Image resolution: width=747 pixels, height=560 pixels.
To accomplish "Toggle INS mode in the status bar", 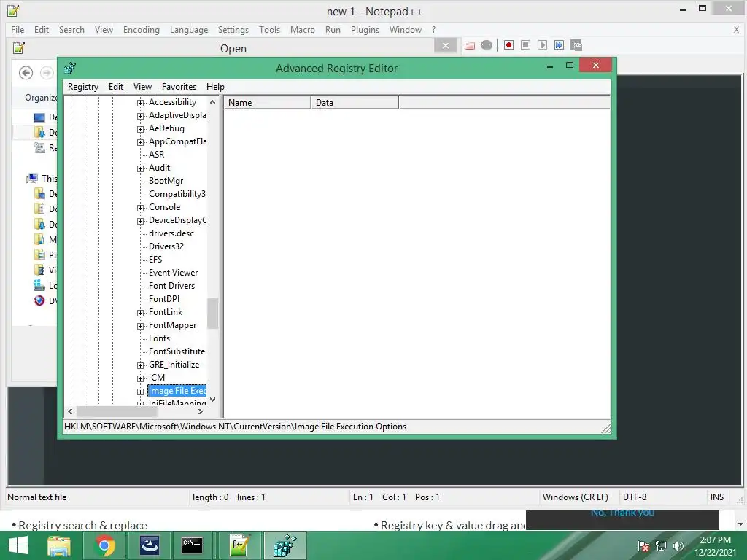I will pos(717,497).
